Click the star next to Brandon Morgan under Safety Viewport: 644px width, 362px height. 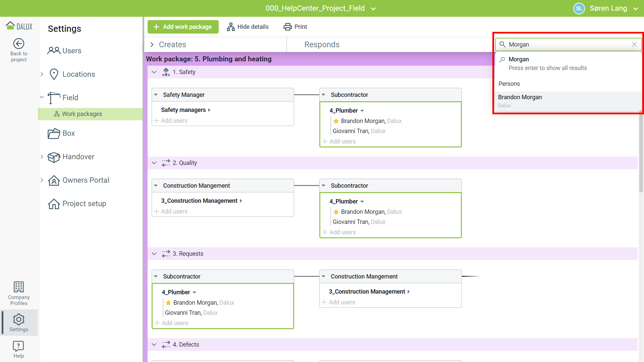tap(336, 121)
